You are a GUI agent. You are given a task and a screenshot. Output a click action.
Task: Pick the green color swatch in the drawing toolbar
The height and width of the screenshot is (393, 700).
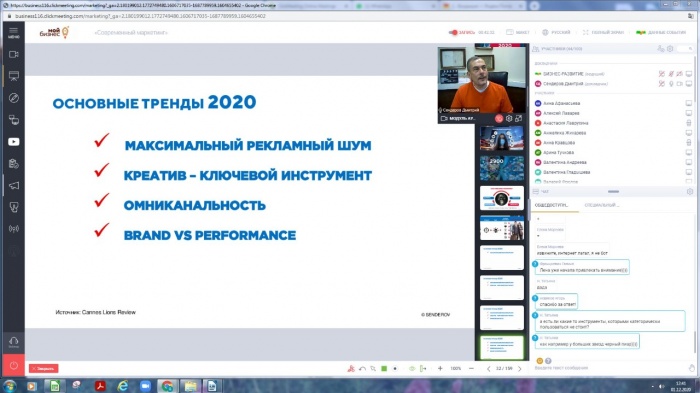(384, 368)
